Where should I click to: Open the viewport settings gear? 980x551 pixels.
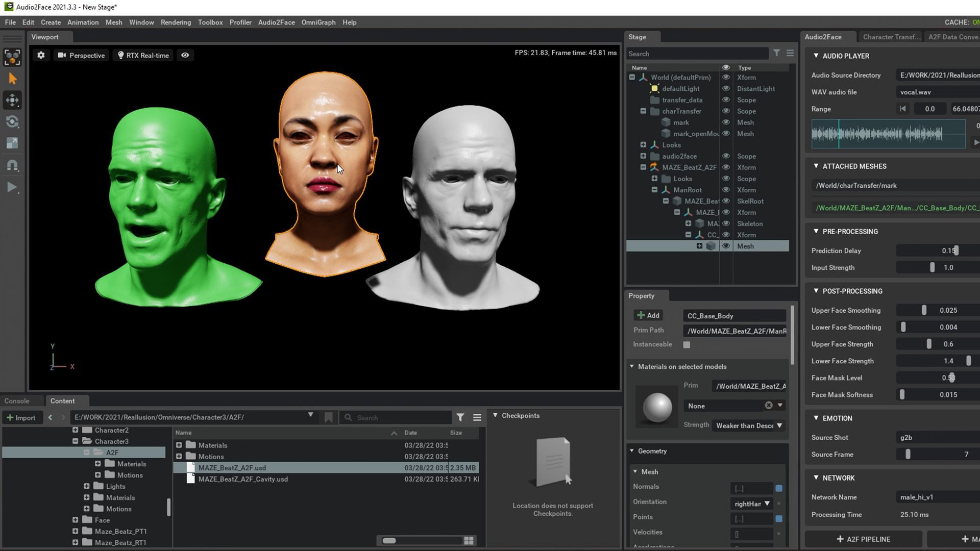point(41,55)
